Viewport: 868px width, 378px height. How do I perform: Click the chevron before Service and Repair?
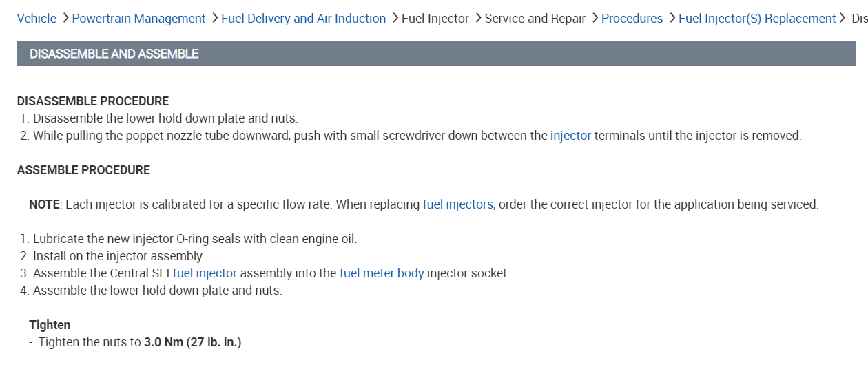tap(477, 18)
